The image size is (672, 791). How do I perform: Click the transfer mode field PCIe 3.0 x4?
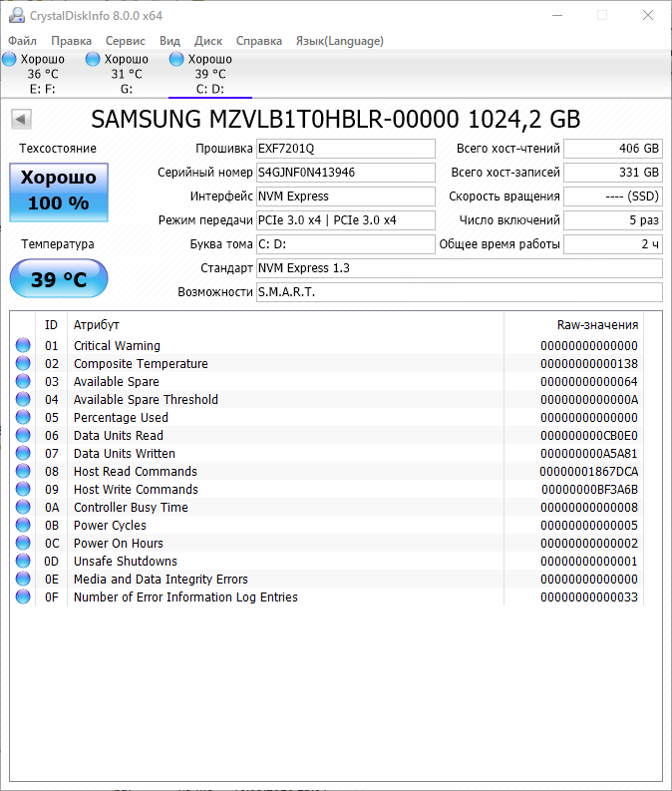point(345,220)
